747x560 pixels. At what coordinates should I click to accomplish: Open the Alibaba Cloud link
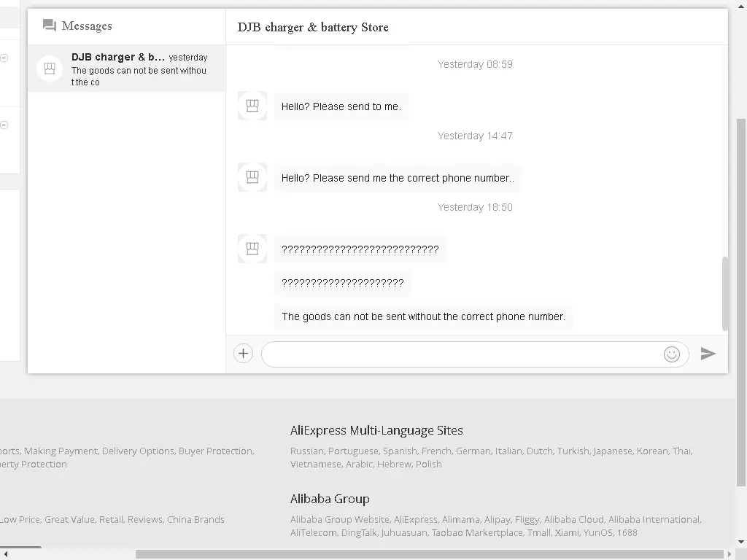[575, 519]
